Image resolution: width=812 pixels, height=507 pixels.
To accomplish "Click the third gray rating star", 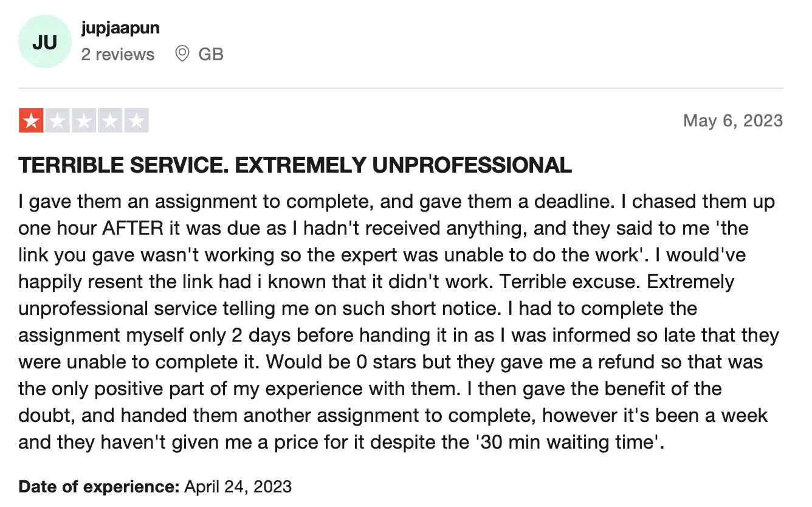I will point(84,120).
